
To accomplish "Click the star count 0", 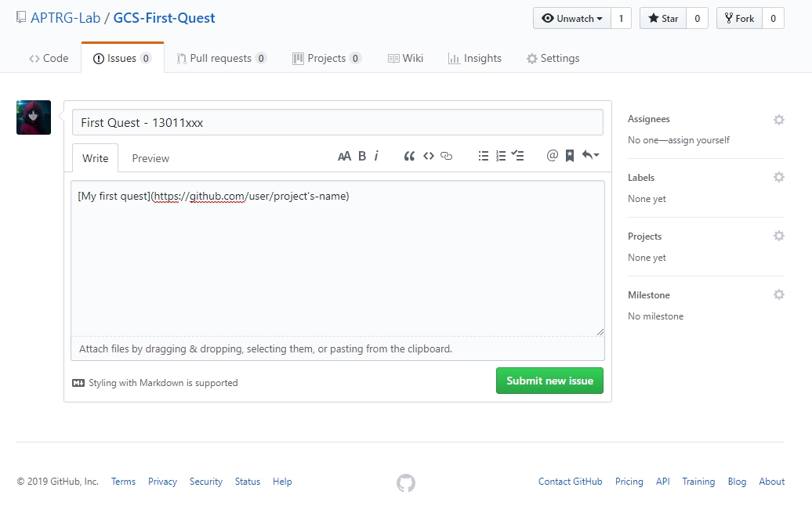I will (697, 18).
